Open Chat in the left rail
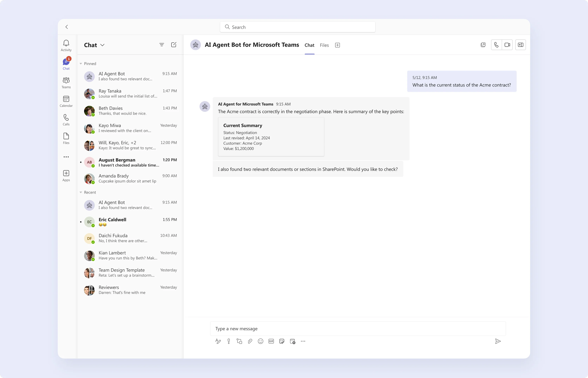The height and width of the screenshot is (378, 588). point(66,64)
